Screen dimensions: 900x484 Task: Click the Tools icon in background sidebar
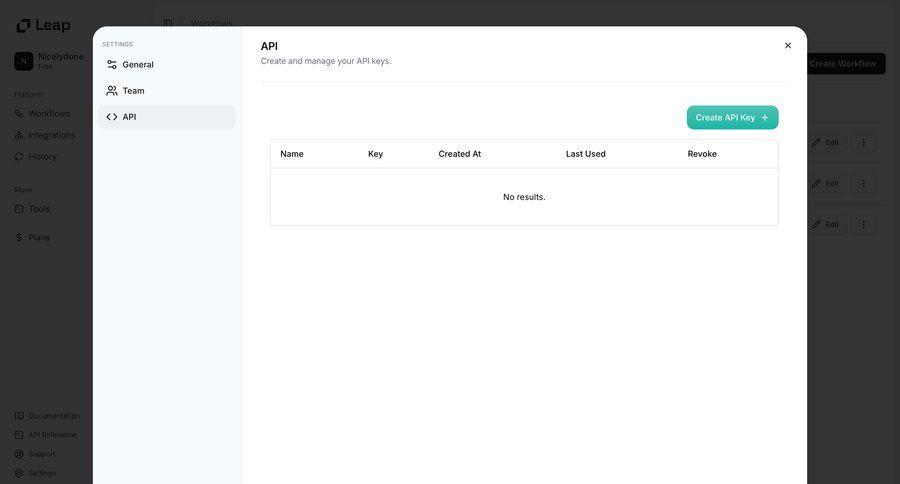pyautogui.click(x=19, y=209)
